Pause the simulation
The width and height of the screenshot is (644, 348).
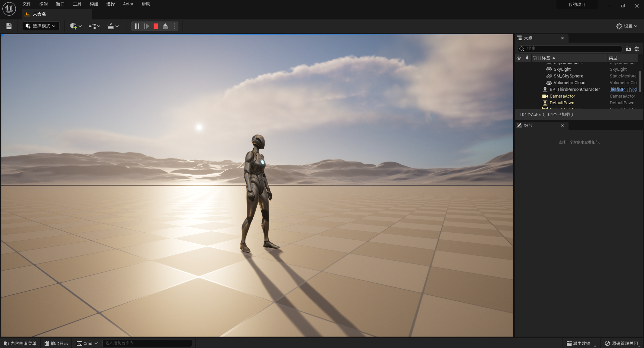coord(137,26)
